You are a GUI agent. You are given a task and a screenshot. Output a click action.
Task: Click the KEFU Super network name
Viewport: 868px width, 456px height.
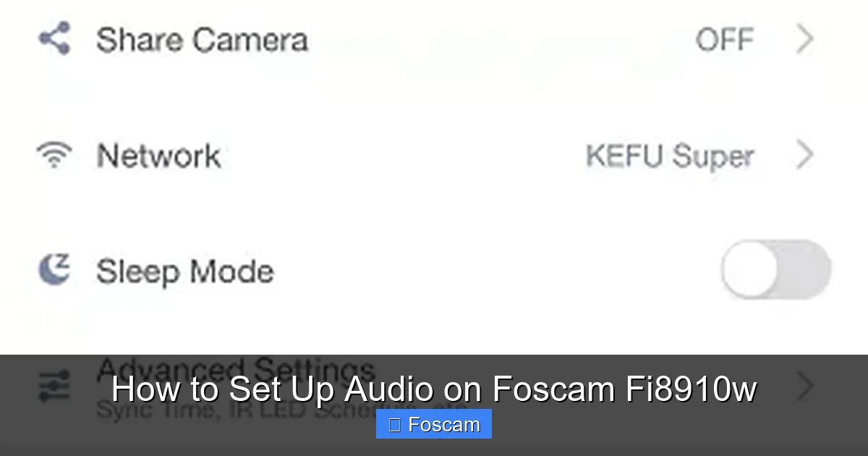tap(669, 154)
